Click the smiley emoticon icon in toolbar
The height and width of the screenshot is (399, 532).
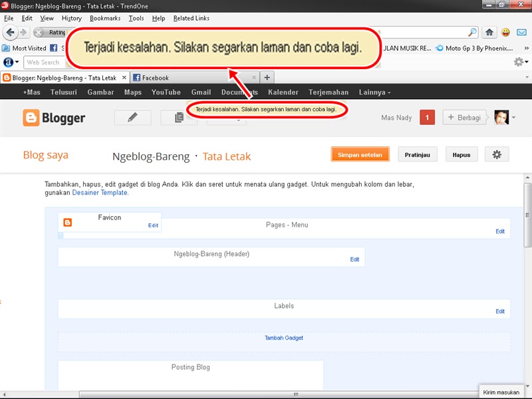[505, 32]
